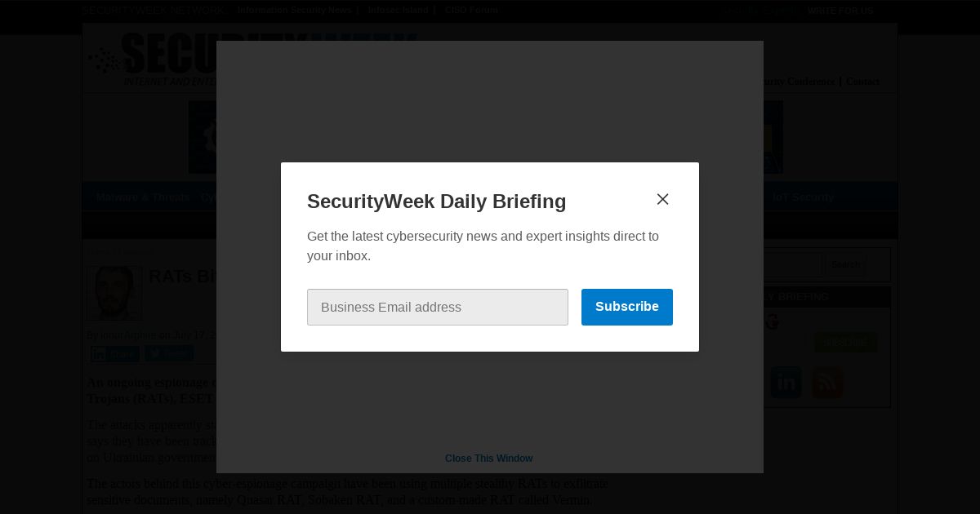
Task: Click WRITE FOR US link
Action: [x=840, y=11]
